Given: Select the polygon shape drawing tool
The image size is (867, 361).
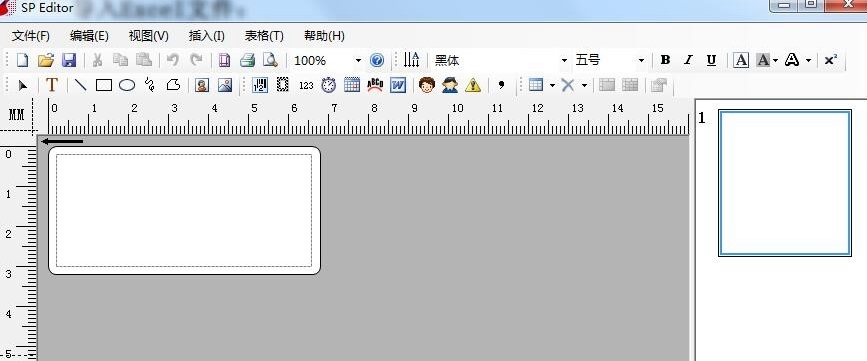Looking at the screenshot, I should point(173,85).
